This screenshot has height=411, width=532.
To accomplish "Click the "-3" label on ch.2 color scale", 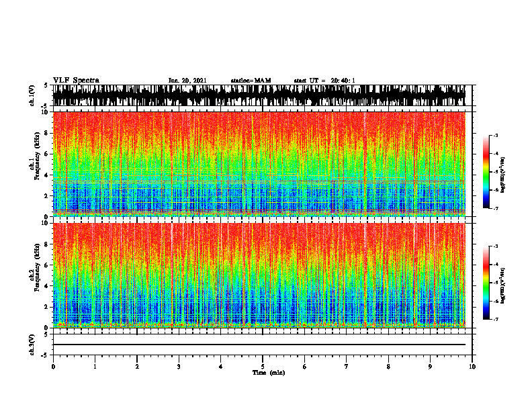I will [496, 246].
